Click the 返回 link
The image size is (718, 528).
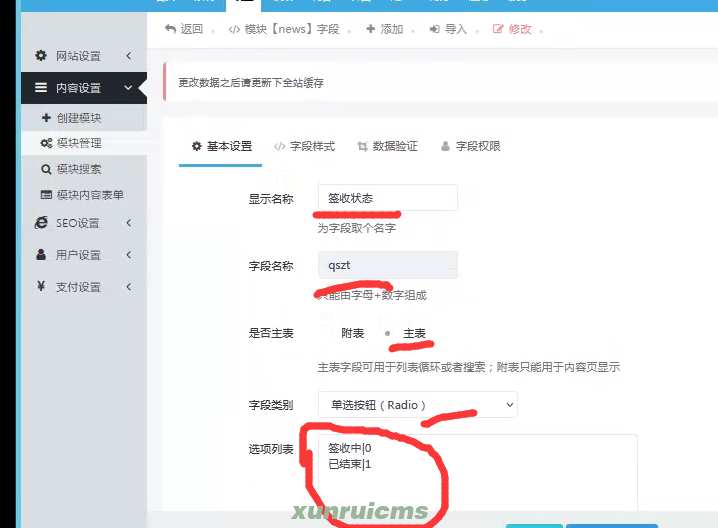click(184, 29)
